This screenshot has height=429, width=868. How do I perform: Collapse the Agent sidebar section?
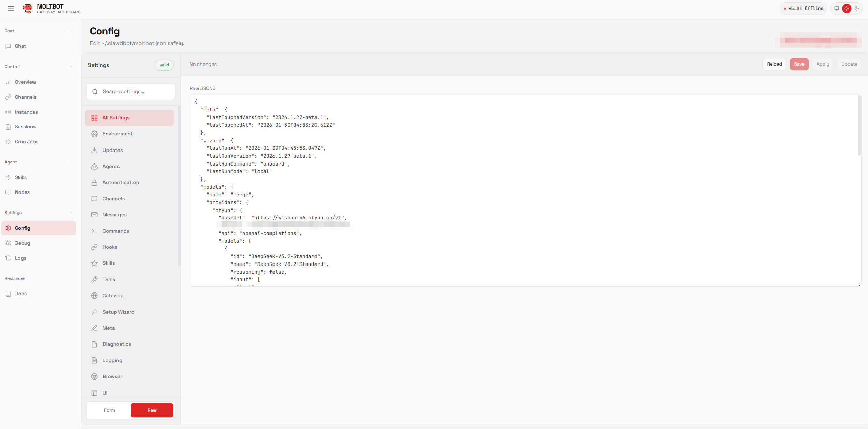point(71,162)
